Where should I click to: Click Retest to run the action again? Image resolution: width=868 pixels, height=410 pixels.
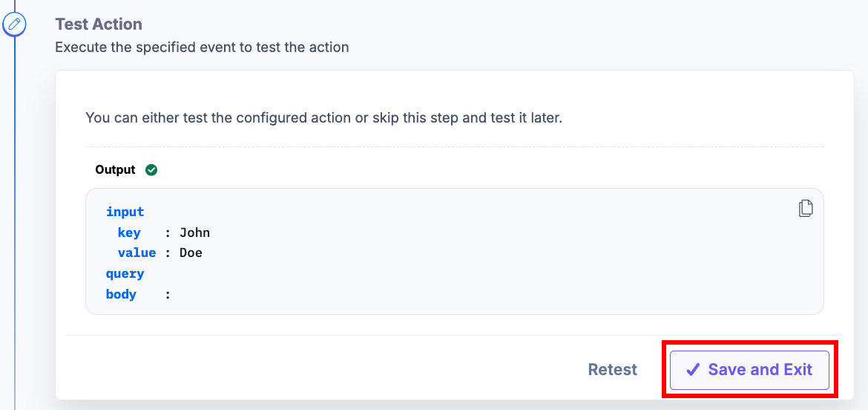pos(612,370)
